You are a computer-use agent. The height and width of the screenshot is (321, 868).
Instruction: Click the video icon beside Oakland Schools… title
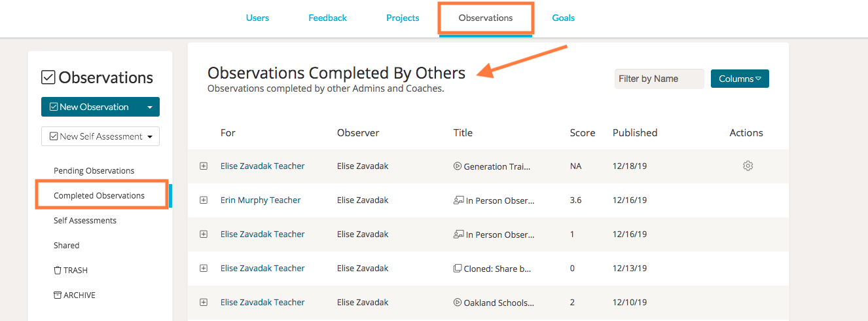(458, 303)
